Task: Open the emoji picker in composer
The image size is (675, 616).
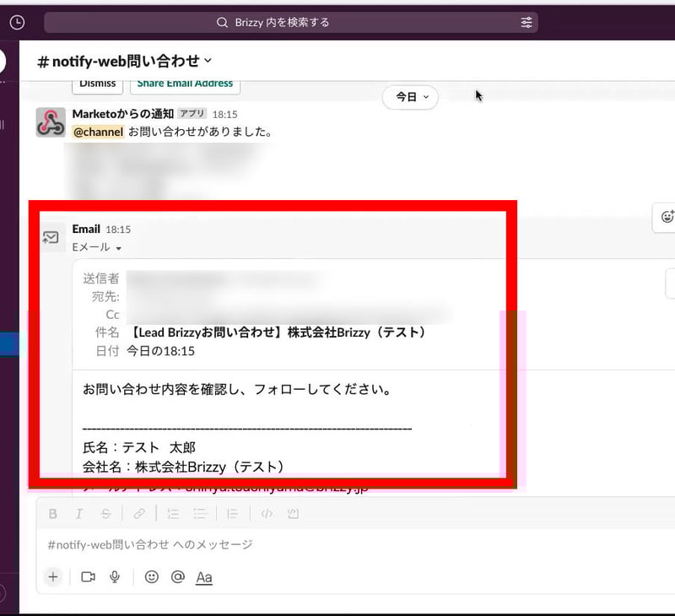Action: pyautogui.click(x=152, y=577)
